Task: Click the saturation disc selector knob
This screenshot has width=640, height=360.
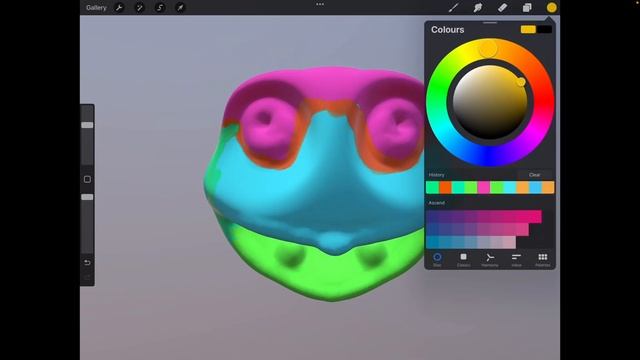Action: coord(521,82)
